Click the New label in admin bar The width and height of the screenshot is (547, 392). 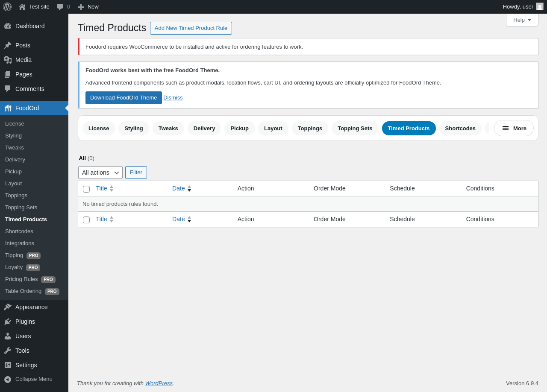93,7
